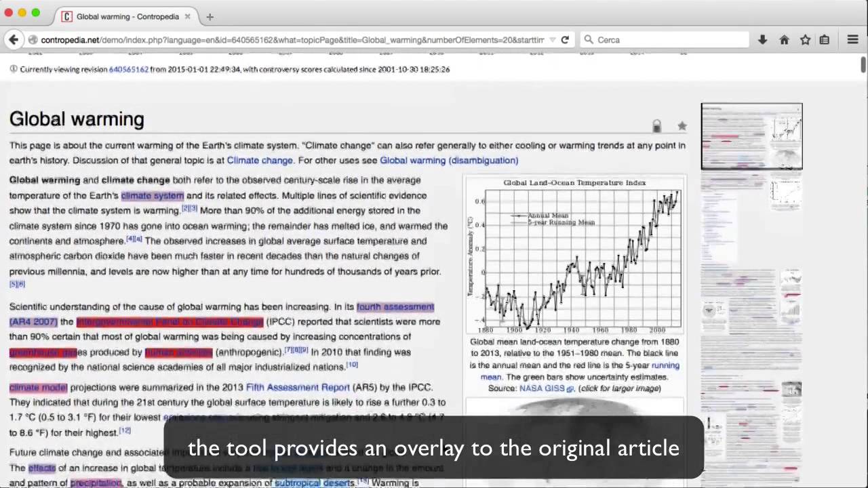The image size is (868, 488).
Task: Open the Firefox hamburger menu
Action: point(853,40)
